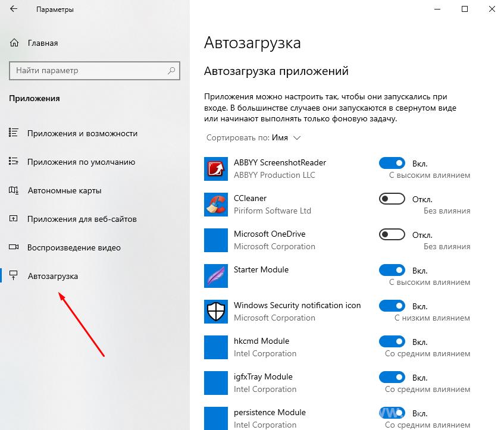The image size is (504, 430).
Task: Click Piriform Software Ltd publisher text
Action: coord(273,211)
